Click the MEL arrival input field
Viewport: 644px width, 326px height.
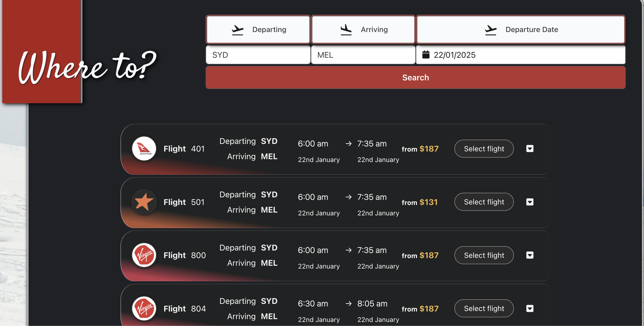(x=363, y=55)
